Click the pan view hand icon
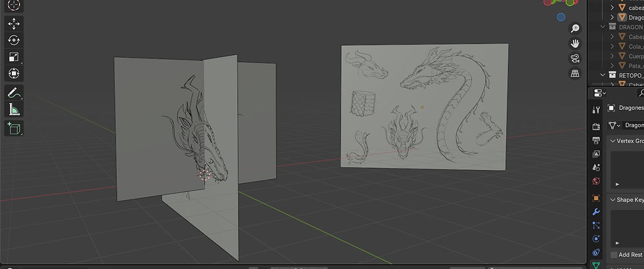This screenshot has width=644, height=269. click(575, 43)
